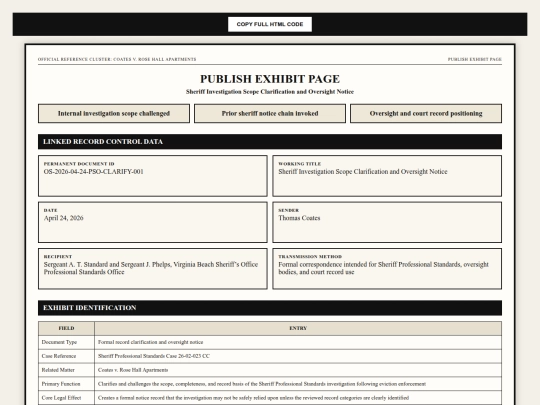Click the subtitle 'Sheriff Investigation Scope Clarification and Oversight Notice'

(x=270, y=92)
